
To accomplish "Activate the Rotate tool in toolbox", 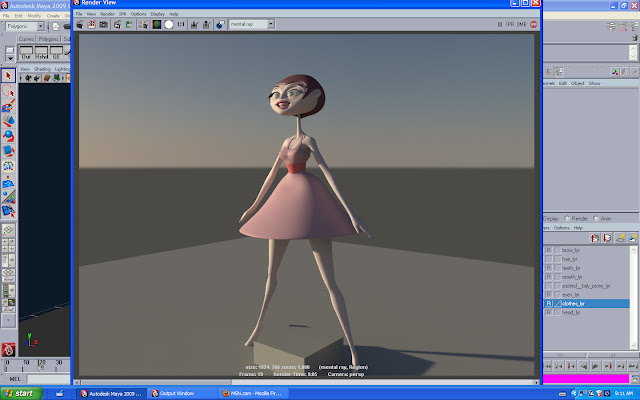I will click(8, 136).
